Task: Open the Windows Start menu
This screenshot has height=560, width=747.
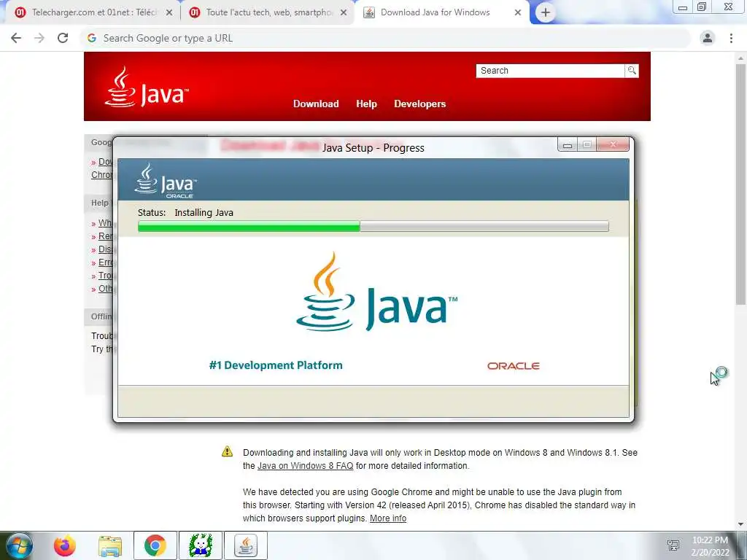Action: coord(19,545)
